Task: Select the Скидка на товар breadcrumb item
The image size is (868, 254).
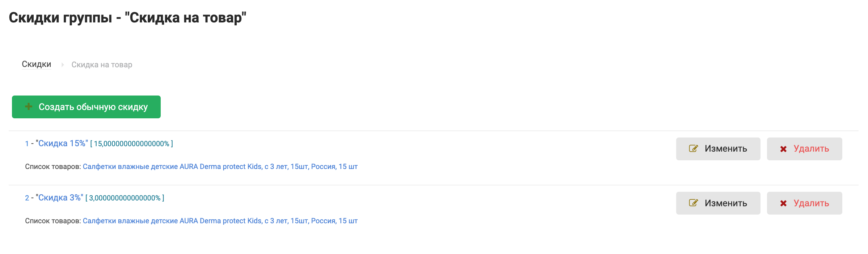Action: [102, 65]
